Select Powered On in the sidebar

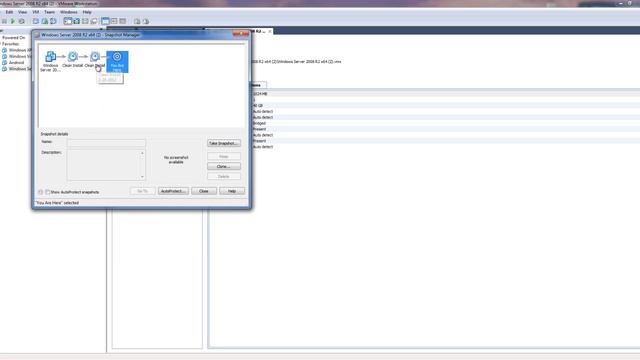pos(13,38)
